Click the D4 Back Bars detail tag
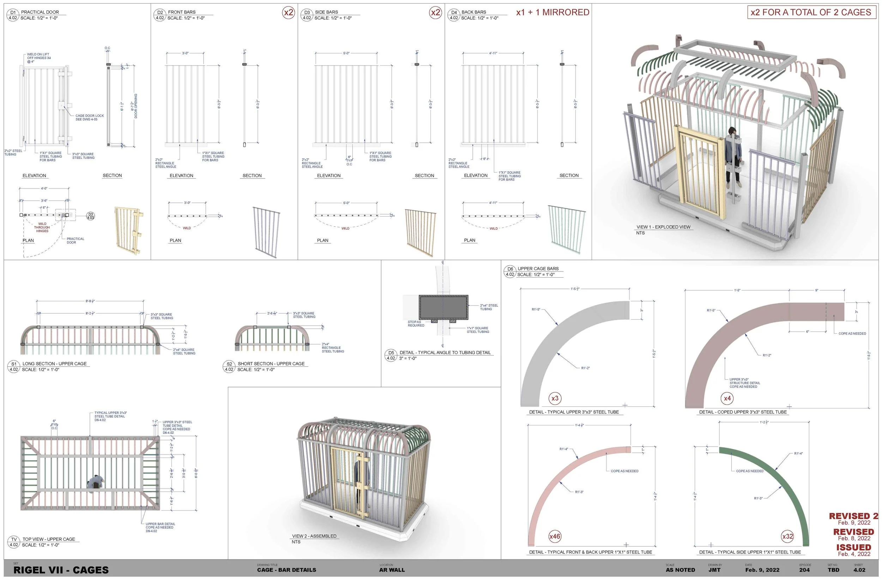882x588 pixels. pos(454,15)
